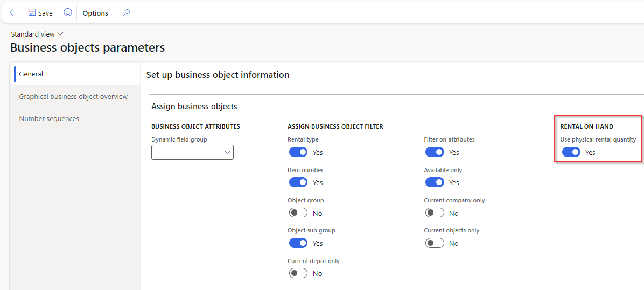This screenshot has height=290, width=644.
Task: Toggle Filter on attributes switch
Action: coord(435,152)
